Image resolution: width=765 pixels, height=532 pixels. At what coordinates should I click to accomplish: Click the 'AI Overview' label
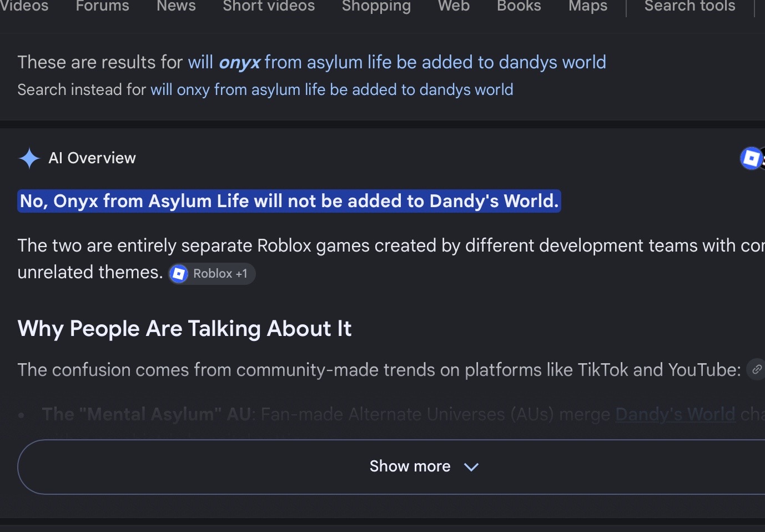[x=92, y=158]
